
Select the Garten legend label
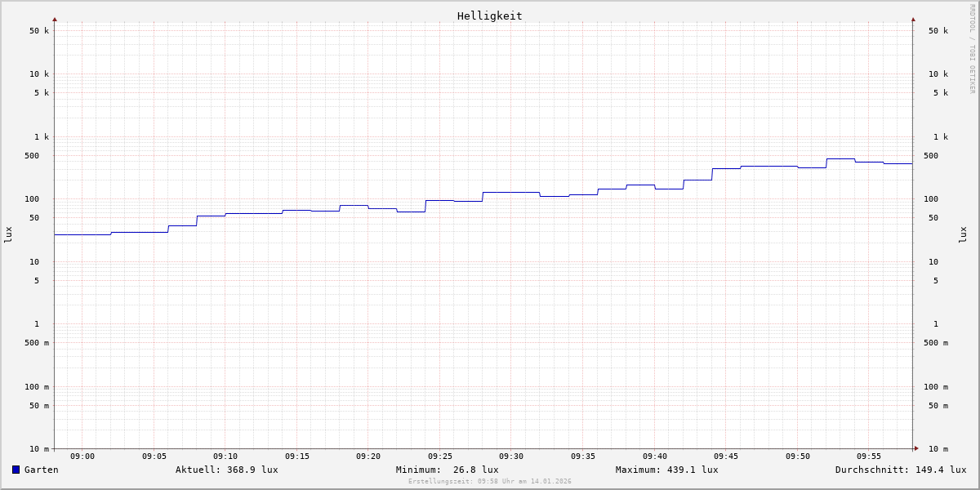(42, 470)
